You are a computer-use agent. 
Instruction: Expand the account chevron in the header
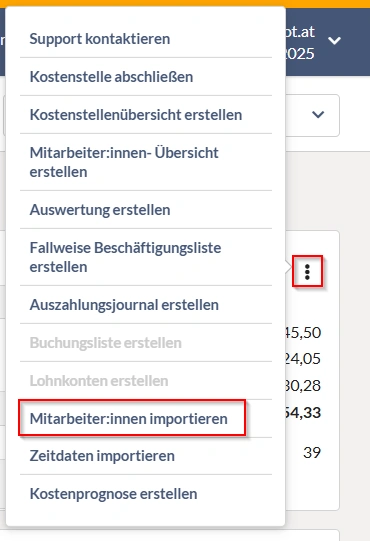click(334, 41)
